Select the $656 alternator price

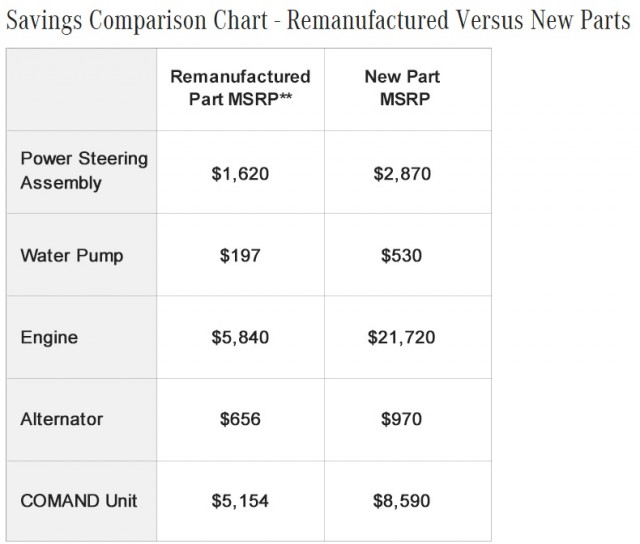(240, 420)
